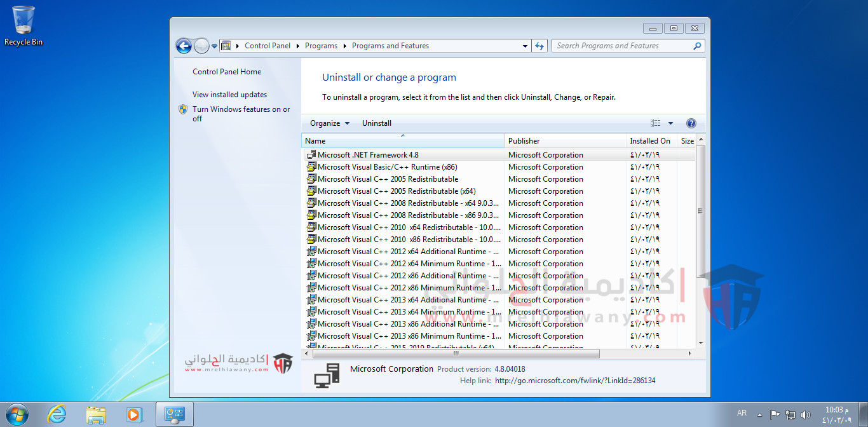Open the Control Panel Home link

pyautogui.click(x=227, y=72)
